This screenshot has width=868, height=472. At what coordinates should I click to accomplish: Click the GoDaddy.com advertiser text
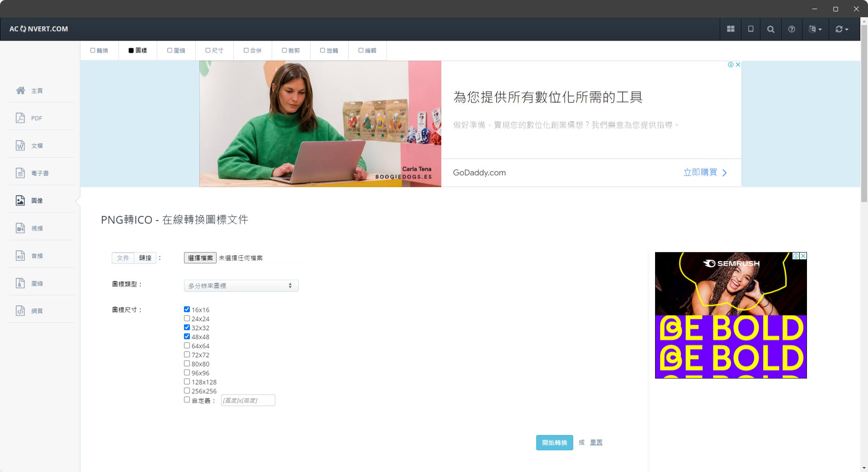tap(479, 173)
